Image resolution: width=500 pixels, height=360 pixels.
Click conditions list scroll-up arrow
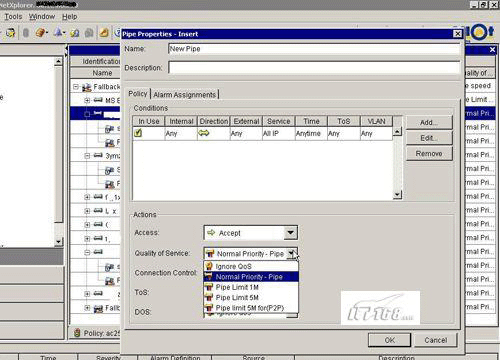pos(397,132)
